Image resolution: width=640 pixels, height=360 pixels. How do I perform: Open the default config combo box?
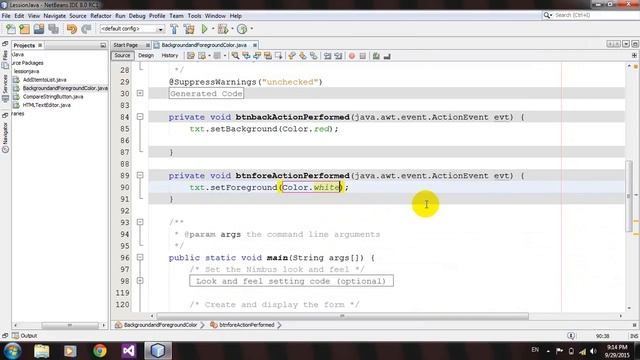pos(132,29)
